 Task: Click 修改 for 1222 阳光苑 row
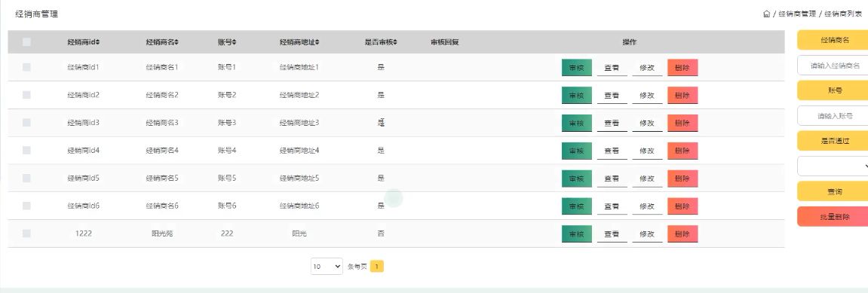(647, 233)
